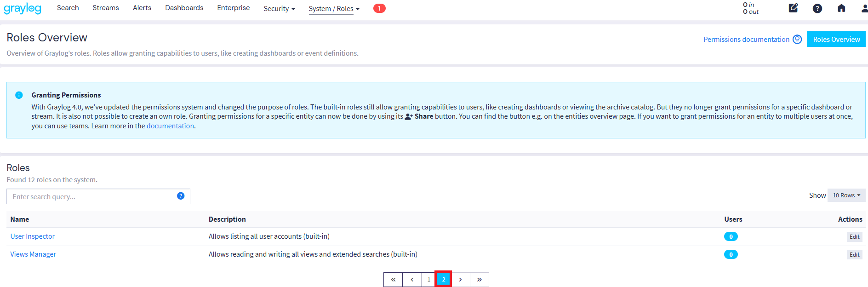
Task: Click the Graylog logo
Action: (x=23, y=8)
